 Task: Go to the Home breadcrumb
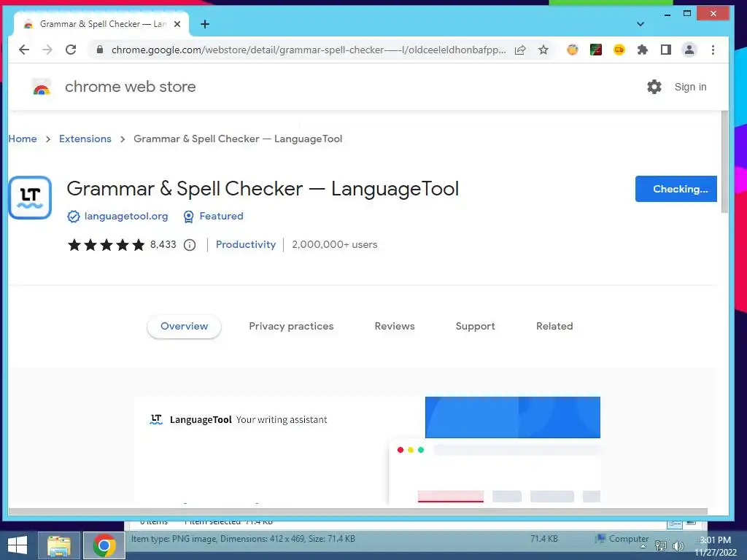click(23, 139)
